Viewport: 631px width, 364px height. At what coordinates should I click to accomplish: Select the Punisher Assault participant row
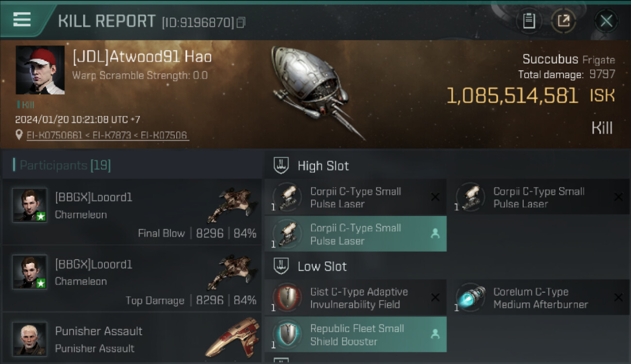pyautogui.click(x=132, y=337)
